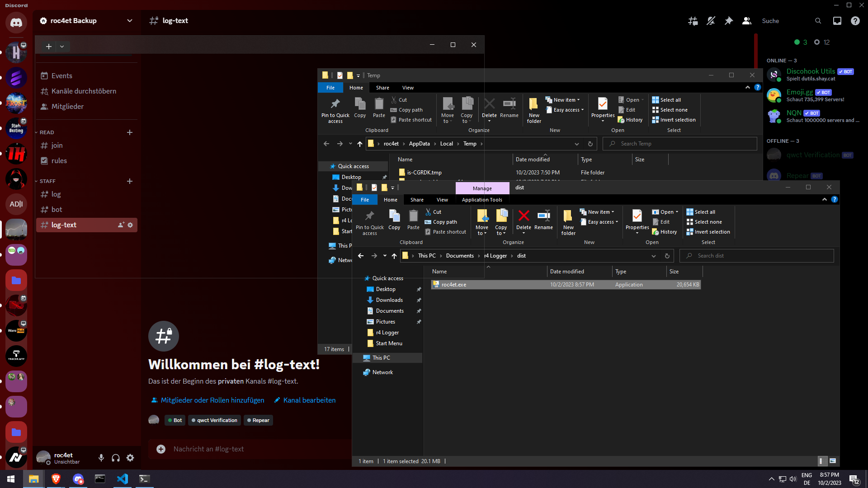
Task: Select the rules channel
Action: (86, 161)
